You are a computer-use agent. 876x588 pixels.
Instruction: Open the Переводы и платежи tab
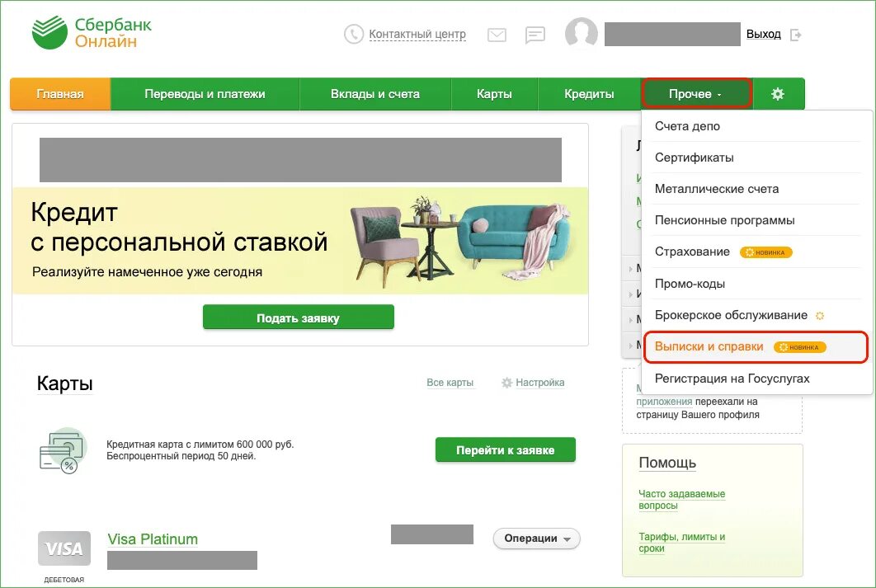205,94
